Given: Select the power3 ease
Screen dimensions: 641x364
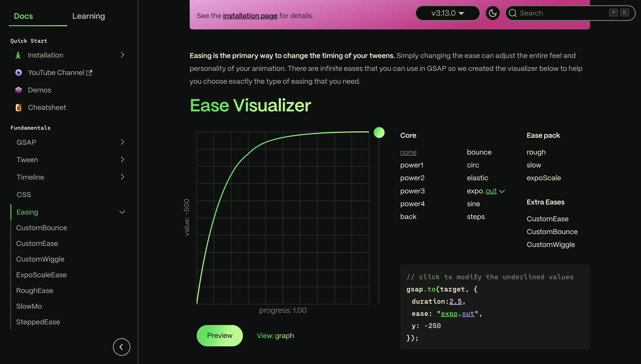Looking at the screenshot, I should (x=412, y=191).
